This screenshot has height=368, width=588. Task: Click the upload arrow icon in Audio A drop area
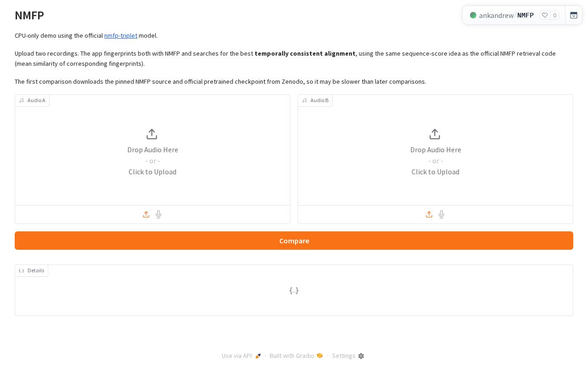point(152,134)
